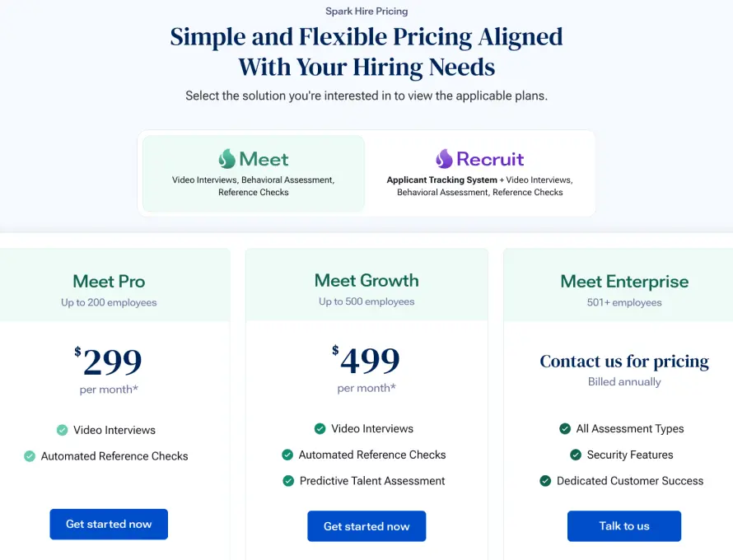Click the checkmark beside All Assessment Types

(x=565, y=429)
